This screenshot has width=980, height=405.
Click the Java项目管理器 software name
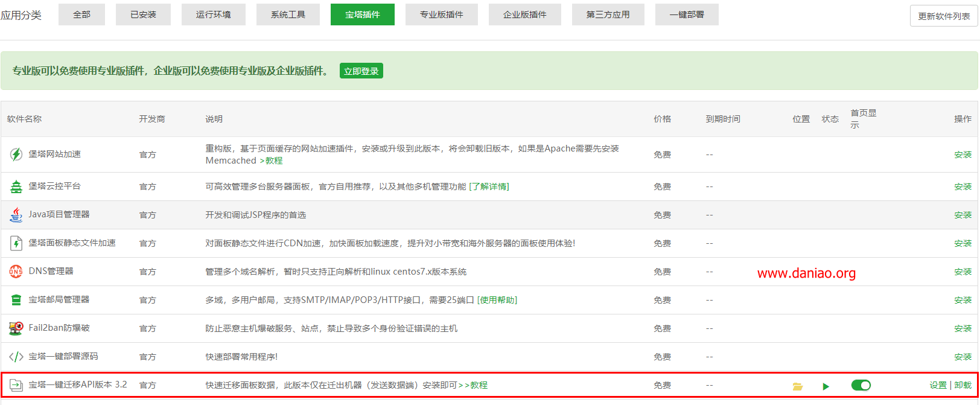59,214
